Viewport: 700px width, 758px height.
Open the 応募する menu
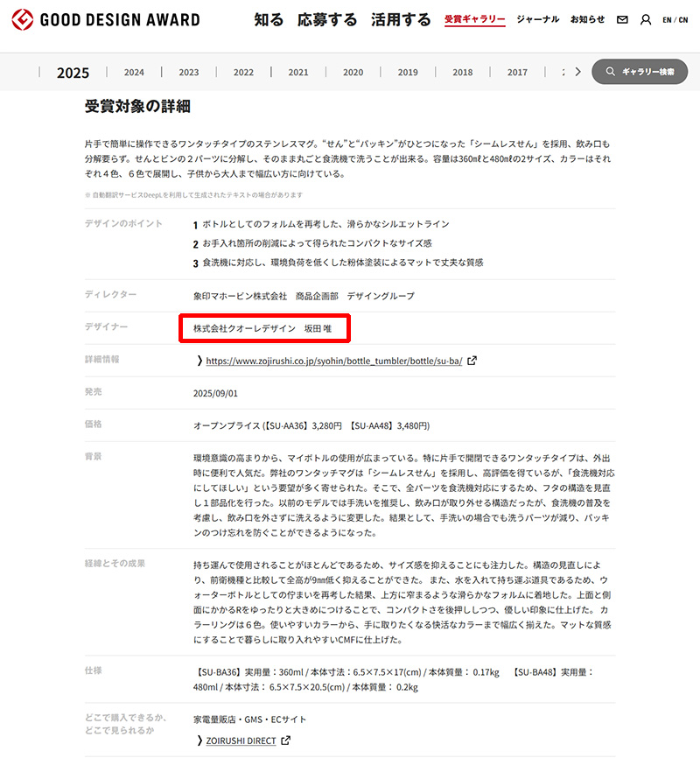point(326,19)
